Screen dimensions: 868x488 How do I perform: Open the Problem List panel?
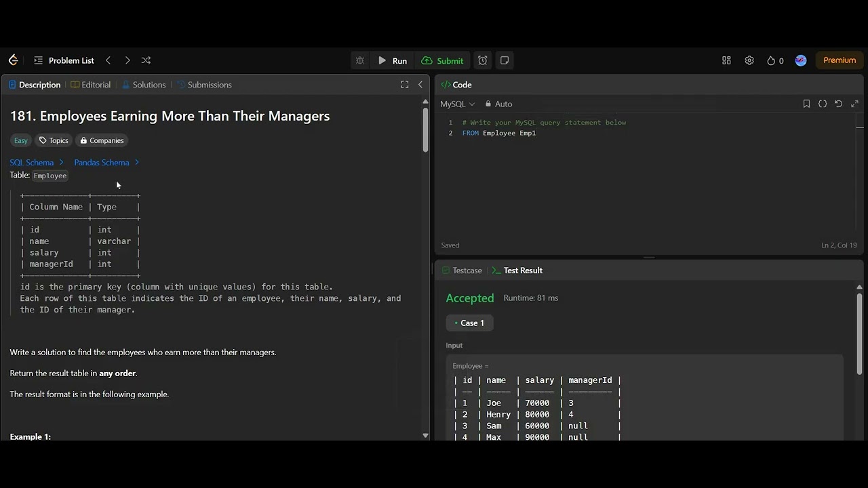(64, 60)
